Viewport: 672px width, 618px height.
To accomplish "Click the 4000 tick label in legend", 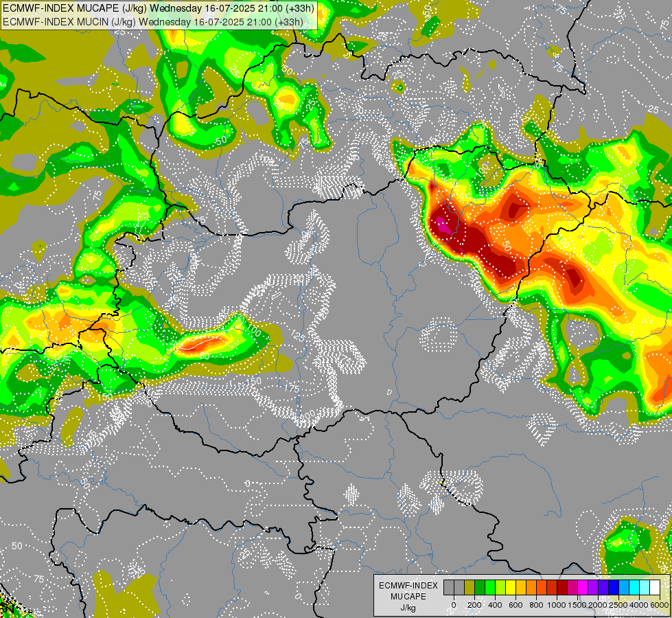I will [639, 605].
